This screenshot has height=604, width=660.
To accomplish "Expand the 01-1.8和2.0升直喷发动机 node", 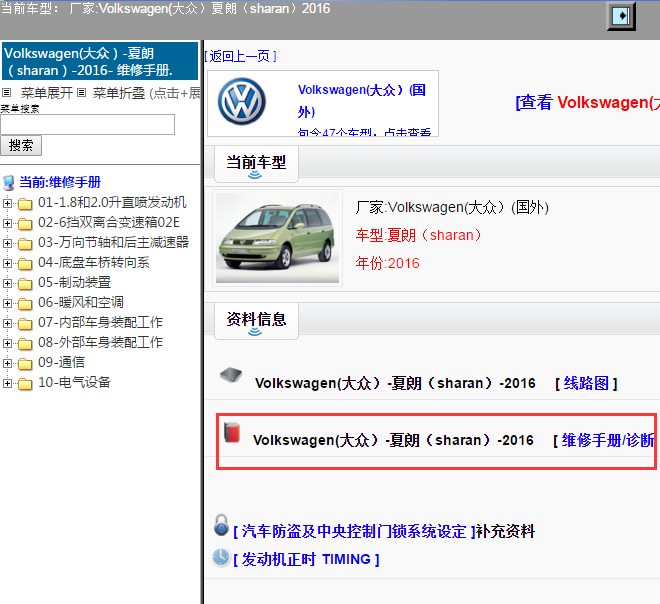I will [x=7, y=203].
